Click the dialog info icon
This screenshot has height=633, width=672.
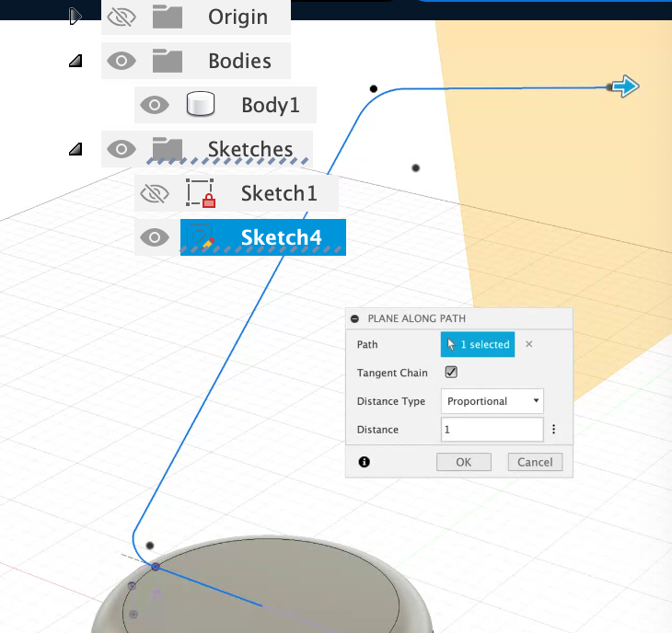coord(365,462)
